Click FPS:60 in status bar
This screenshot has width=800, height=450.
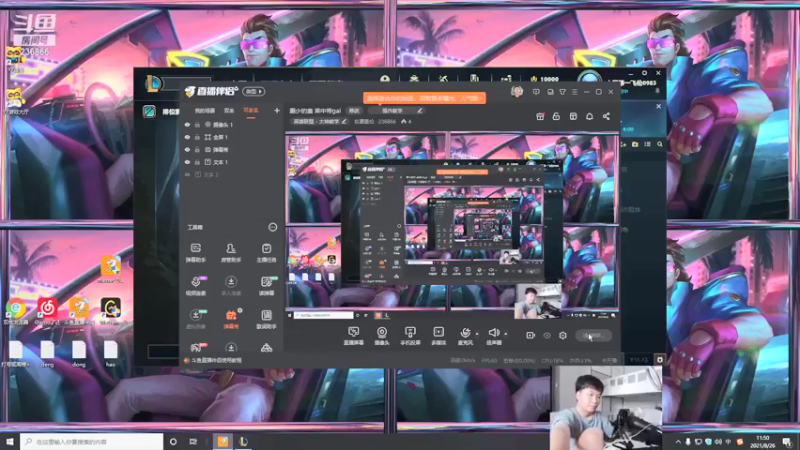[x=489, y=360]
